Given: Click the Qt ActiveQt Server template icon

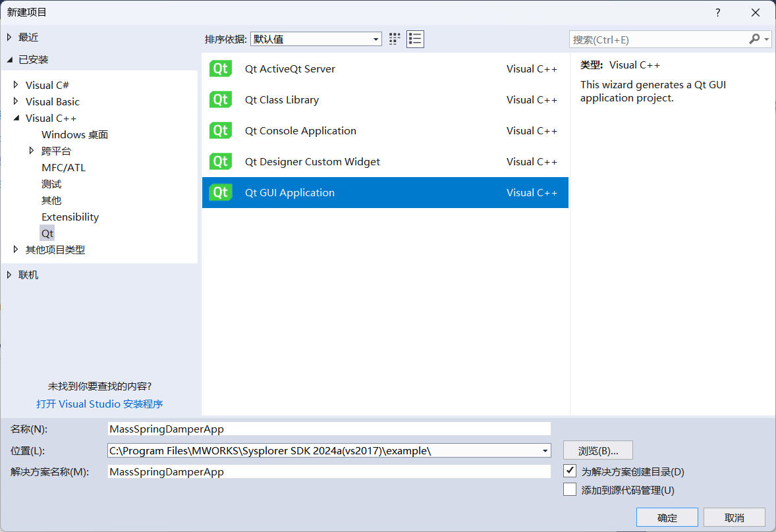Looking at the screenshot, I should pyautogui.click(x=220, y=68).
